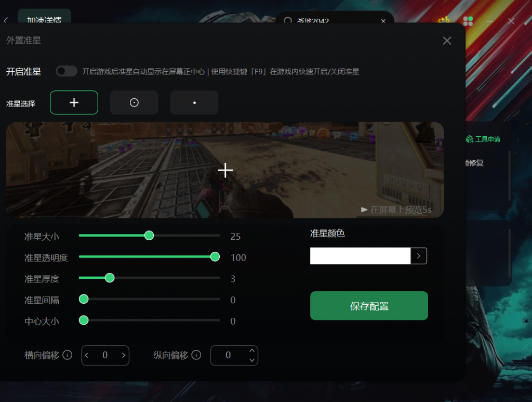Toggle the 开启准星 switch
The image size is (532, 402).
coord(66,71)
